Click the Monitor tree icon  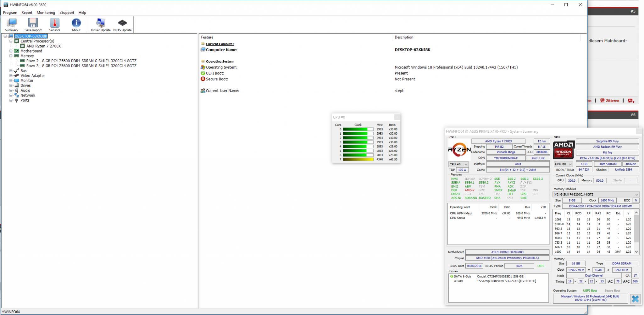[17, 80]
